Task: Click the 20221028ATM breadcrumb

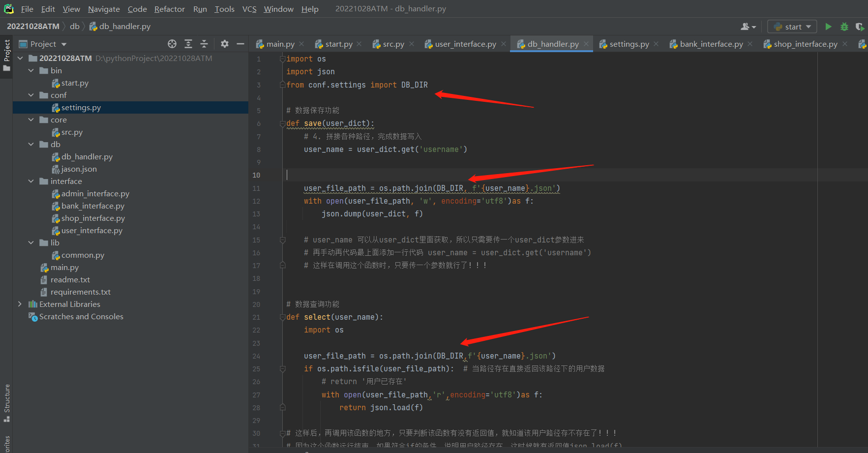Action: pyautogui.click(x=33, y=27)
